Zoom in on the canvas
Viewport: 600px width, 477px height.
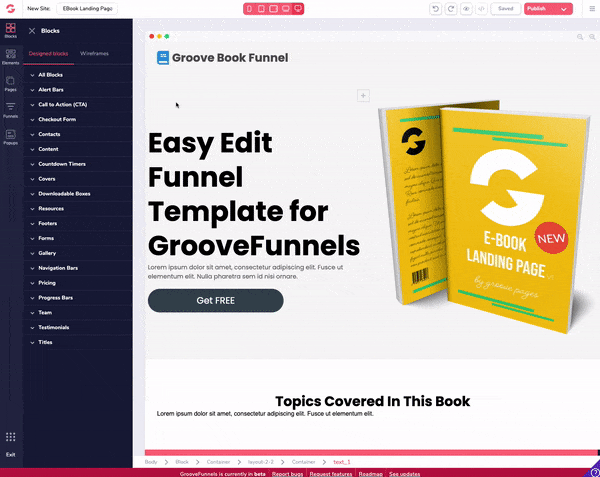tap(592, 37)
